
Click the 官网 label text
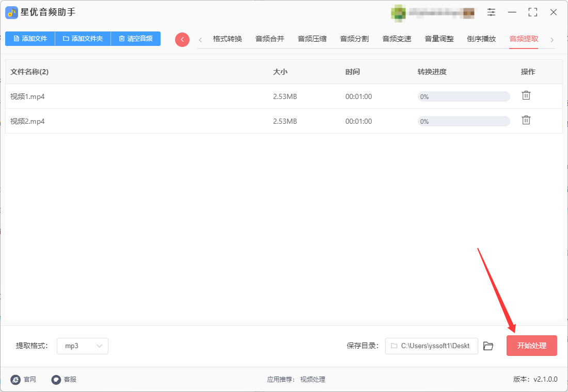(30, 380)
